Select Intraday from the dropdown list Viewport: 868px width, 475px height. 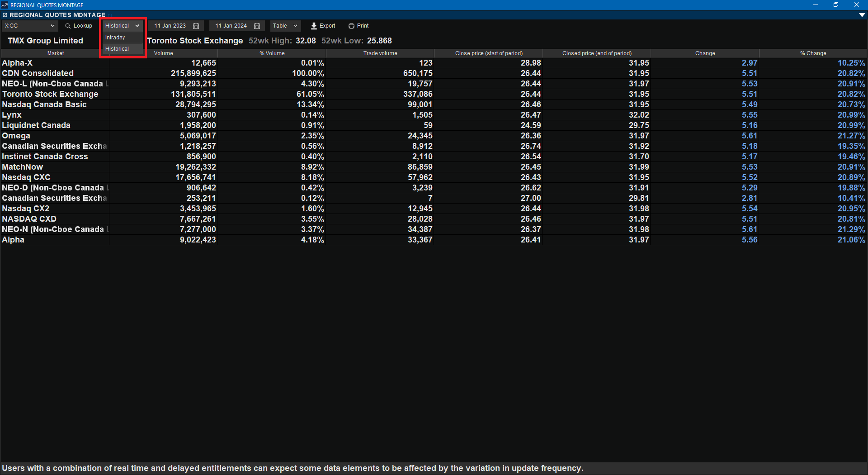pos(123,38)
